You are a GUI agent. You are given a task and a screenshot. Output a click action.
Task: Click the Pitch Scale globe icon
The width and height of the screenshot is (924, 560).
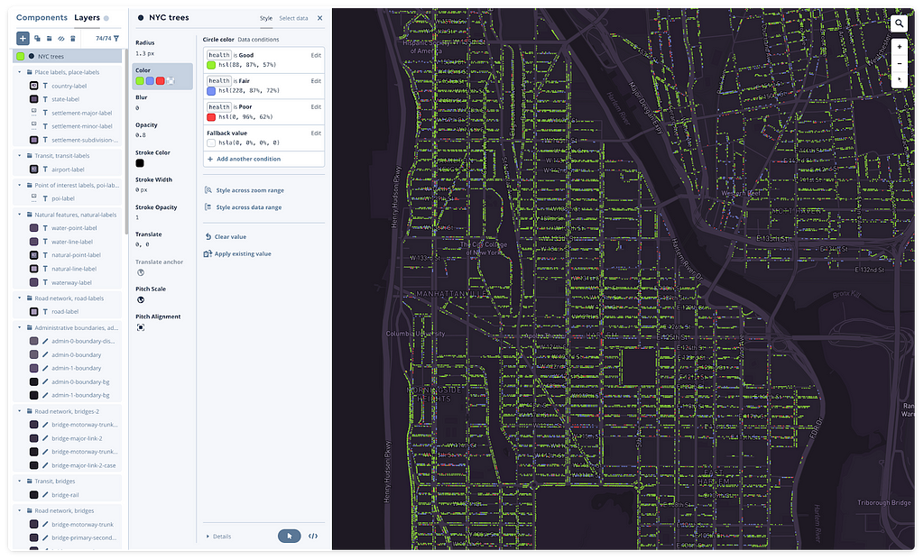141,299
